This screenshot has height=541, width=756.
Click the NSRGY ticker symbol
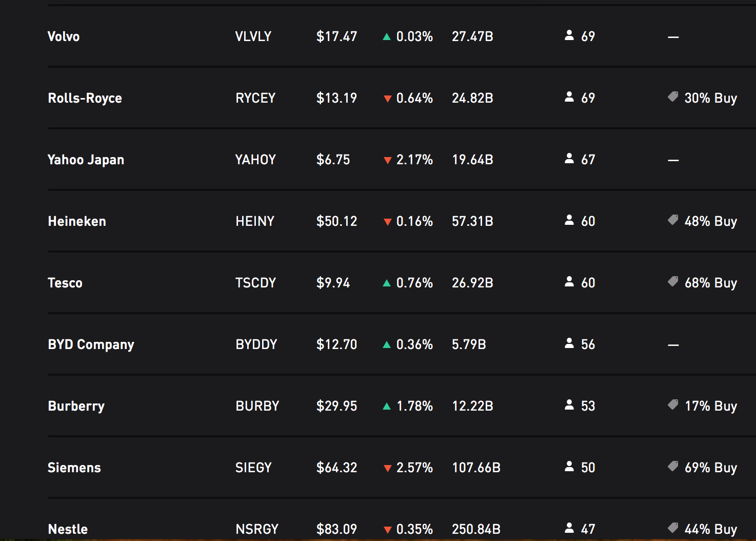point(257,529)
